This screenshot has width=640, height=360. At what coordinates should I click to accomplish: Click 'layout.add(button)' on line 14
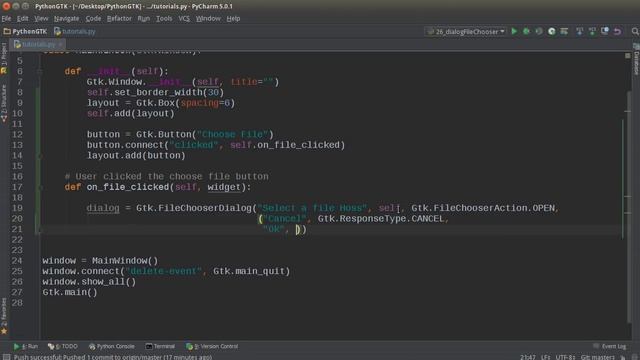pos(136,156)
